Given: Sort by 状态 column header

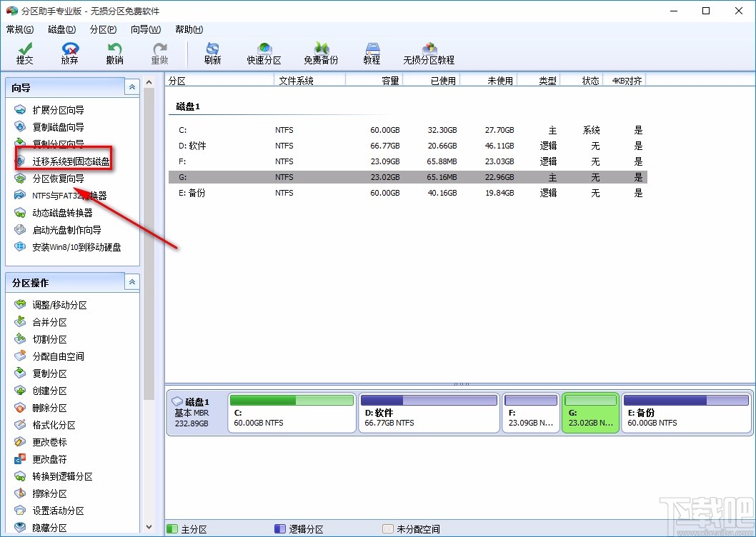Looking at the screenshot, I should tap(582, 81).
